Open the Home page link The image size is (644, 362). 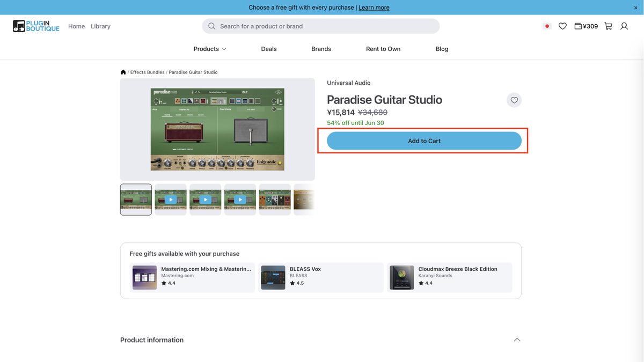[76, 26]
